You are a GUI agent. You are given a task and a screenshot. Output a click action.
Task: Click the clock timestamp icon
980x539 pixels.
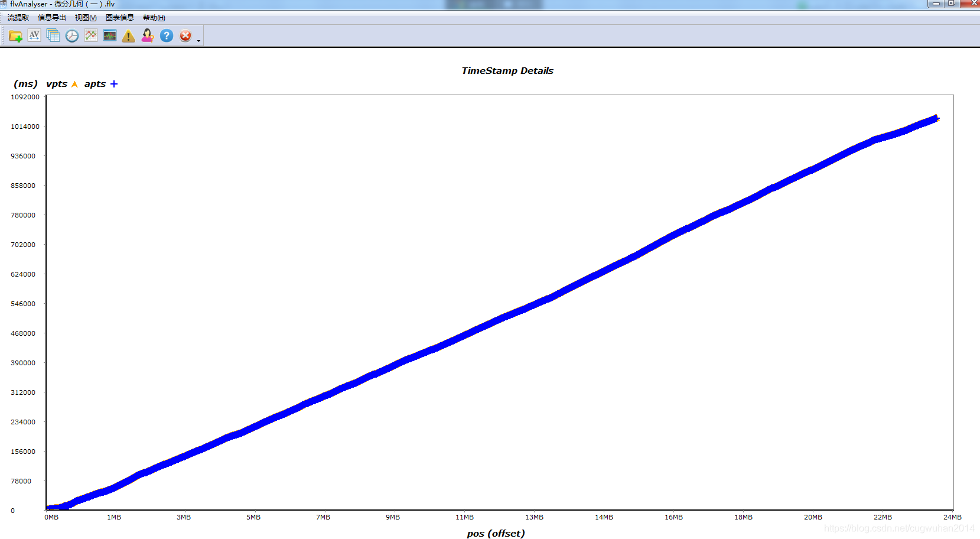(72, 36)
